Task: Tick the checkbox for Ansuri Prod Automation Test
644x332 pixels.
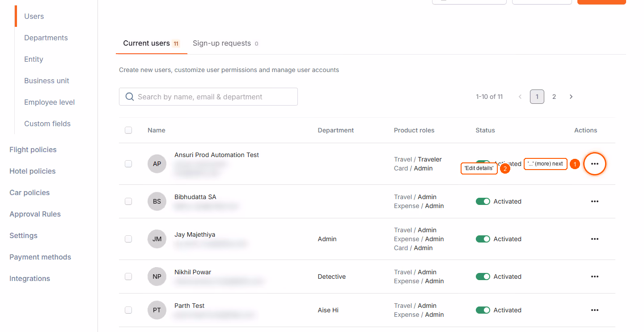Action: point(128,164)
